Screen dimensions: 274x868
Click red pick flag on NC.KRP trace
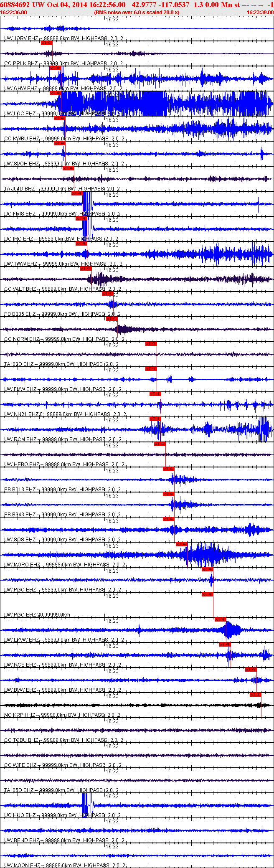(255, 695)
